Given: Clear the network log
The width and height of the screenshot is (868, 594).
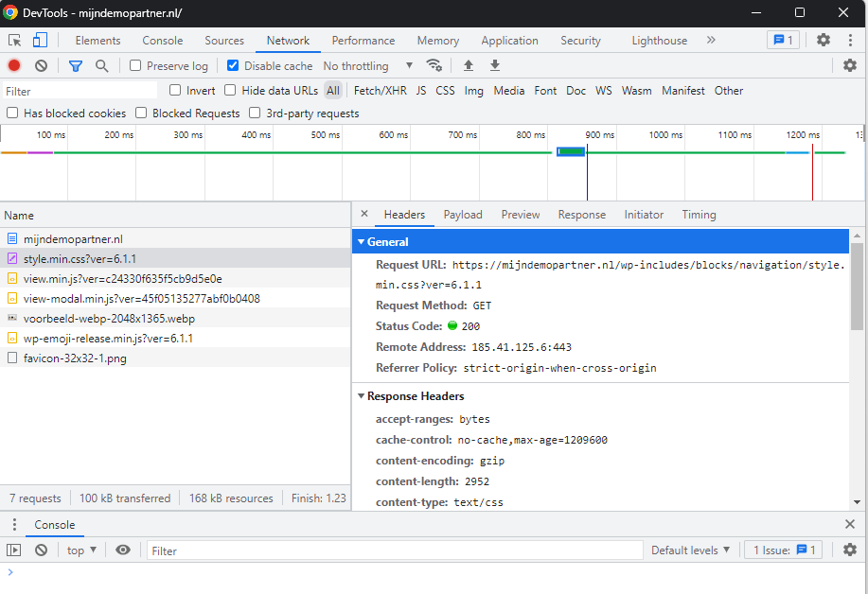Looking at the screenshot, I should click(x=41, y=66).
